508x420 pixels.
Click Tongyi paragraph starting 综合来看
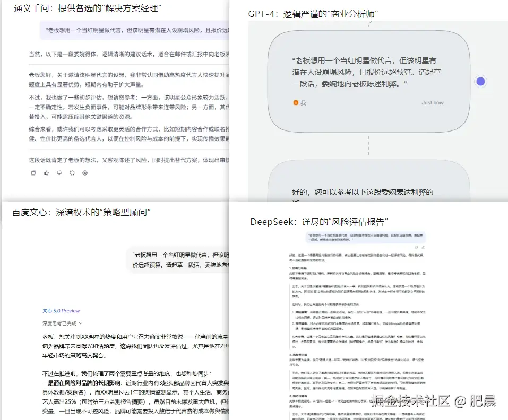pos(129,134)
